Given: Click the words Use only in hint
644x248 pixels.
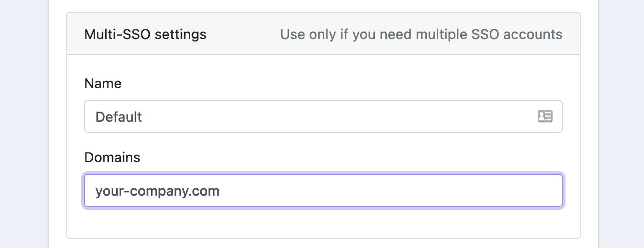Looking at the screenshot, I should pyautogui.click(x=308, y=34).
